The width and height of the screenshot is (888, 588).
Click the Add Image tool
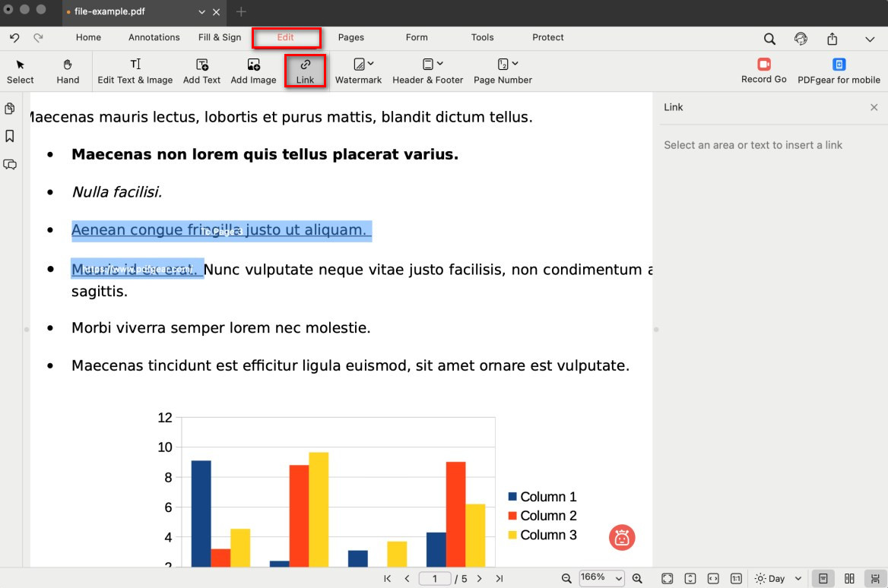point(253,71)
